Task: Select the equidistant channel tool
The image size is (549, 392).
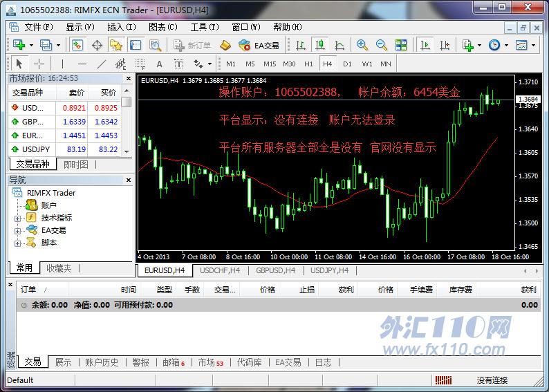Action: pyautogui.click(x=121, y=64)
